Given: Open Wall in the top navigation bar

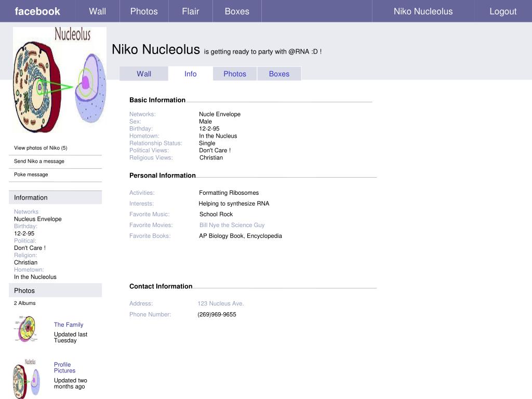Looking at the screenshot, I should pos(97,11).
